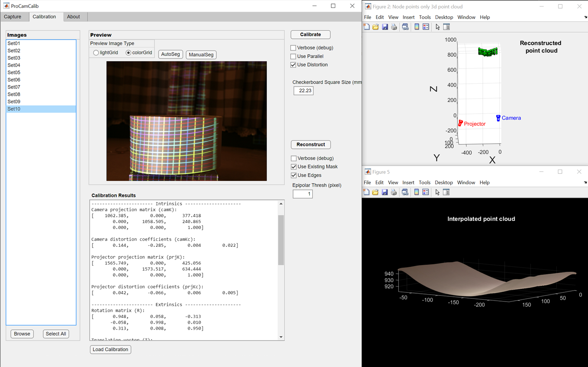Dock Figure 2 using the menu bar arrow
588x367 pixels.
point(585,17)
